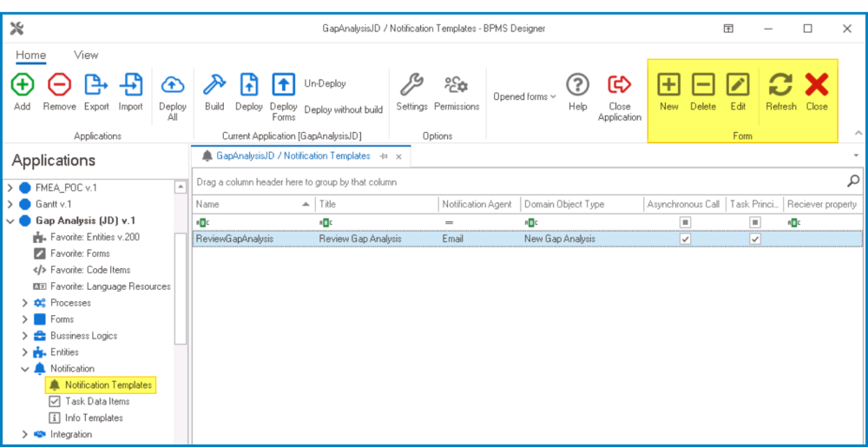Click the Edit form pencil icon

click(738, 85)
